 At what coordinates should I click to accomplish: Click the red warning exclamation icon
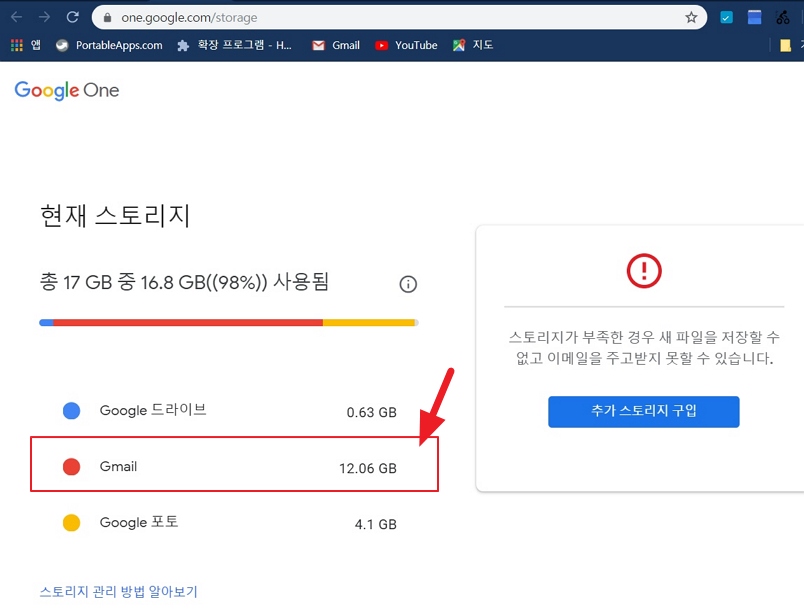[x=644, y=271]
